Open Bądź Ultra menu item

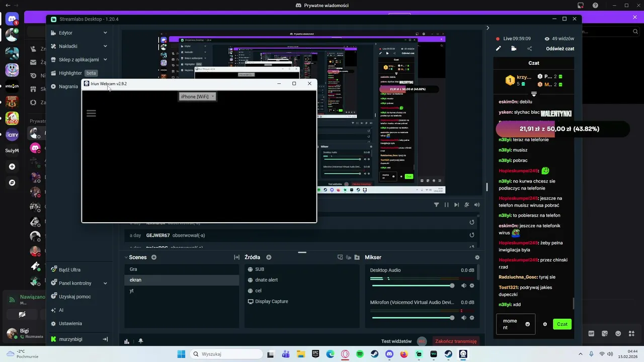[66, 269]
